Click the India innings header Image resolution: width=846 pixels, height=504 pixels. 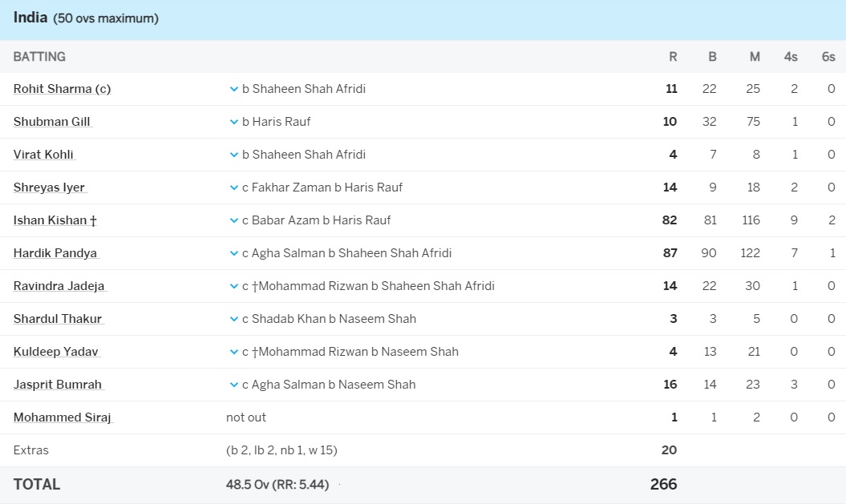click(30, 18)
